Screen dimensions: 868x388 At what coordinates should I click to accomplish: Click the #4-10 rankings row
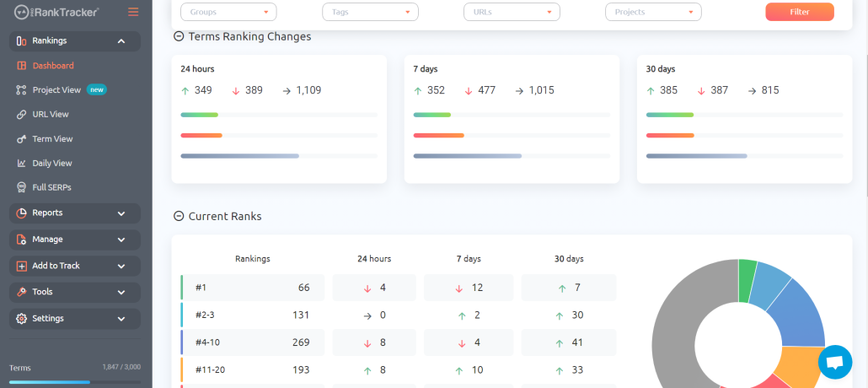tap(253, 342)
